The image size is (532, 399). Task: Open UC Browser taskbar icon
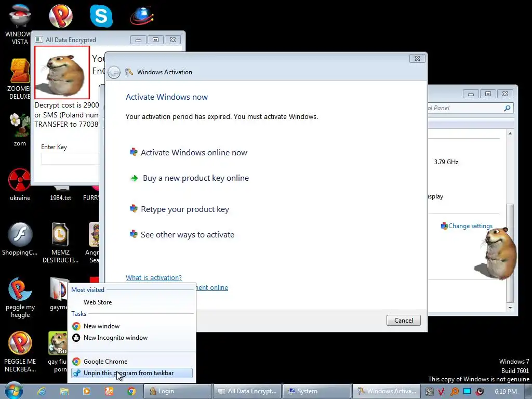click(x=109, y=391)
